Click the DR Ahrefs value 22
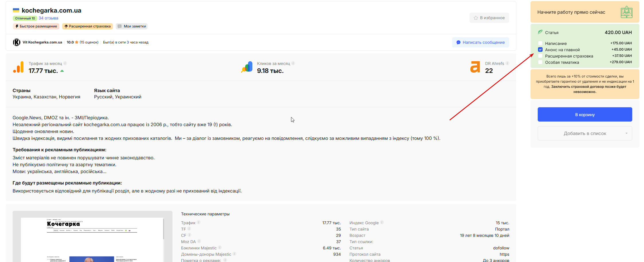 coord(489,71)
